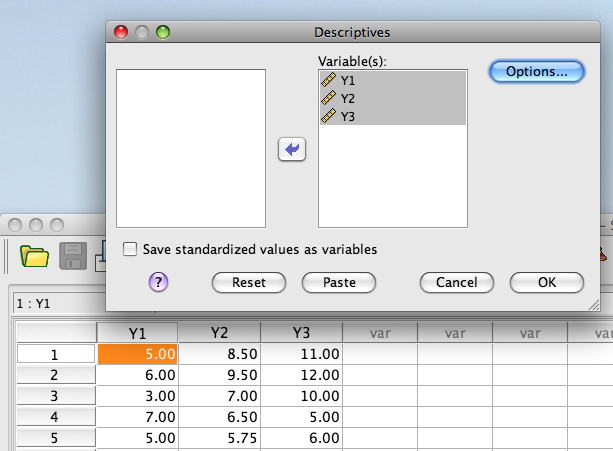613x451 pixels.
Task: Click the Save floppy disk icon in the toolbar
Action: point(73,256)
